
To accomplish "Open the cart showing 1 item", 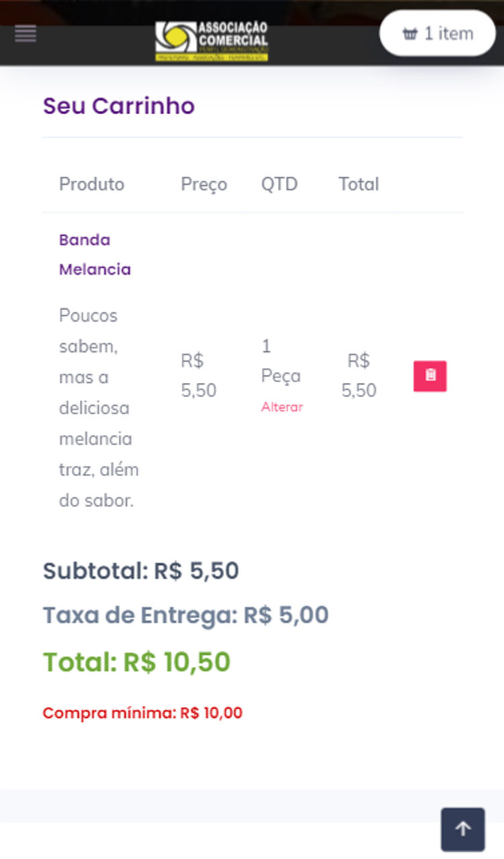I will (x=438, y=34).
